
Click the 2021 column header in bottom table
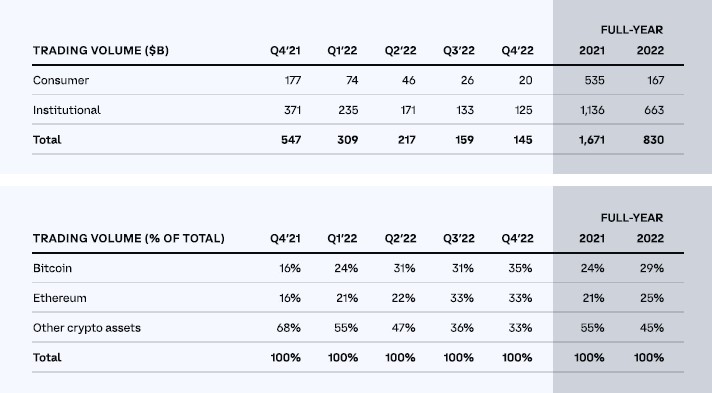pos(592,239)
